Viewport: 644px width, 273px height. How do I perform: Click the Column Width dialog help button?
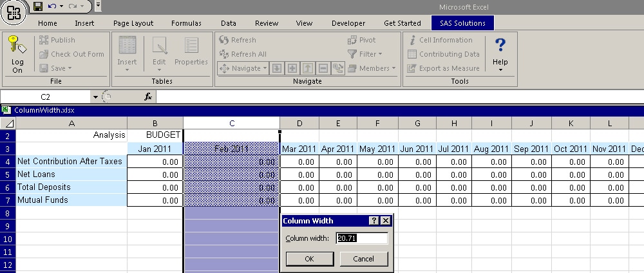(374, 221)
